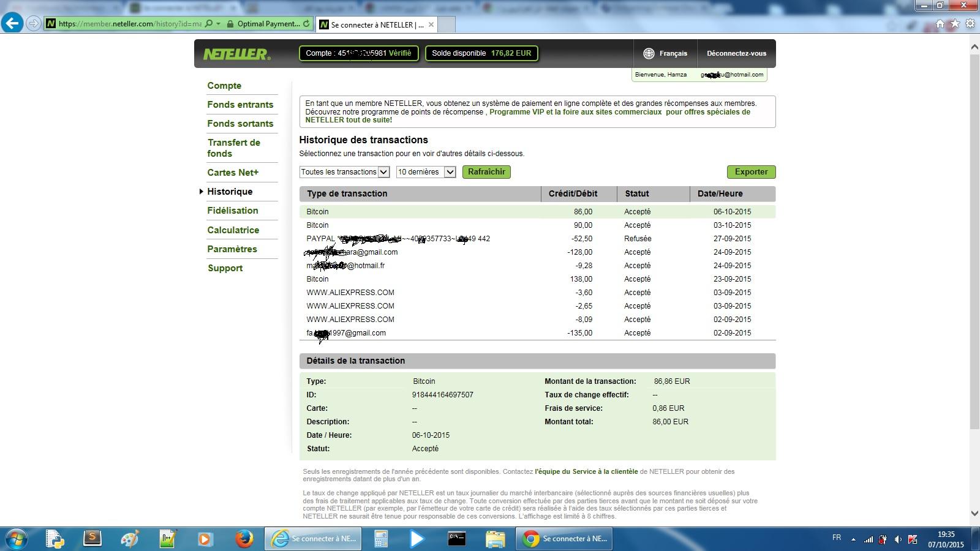Open command prompt in taskbar
This screenshot has height=551, width=980.
coord(457,539)
